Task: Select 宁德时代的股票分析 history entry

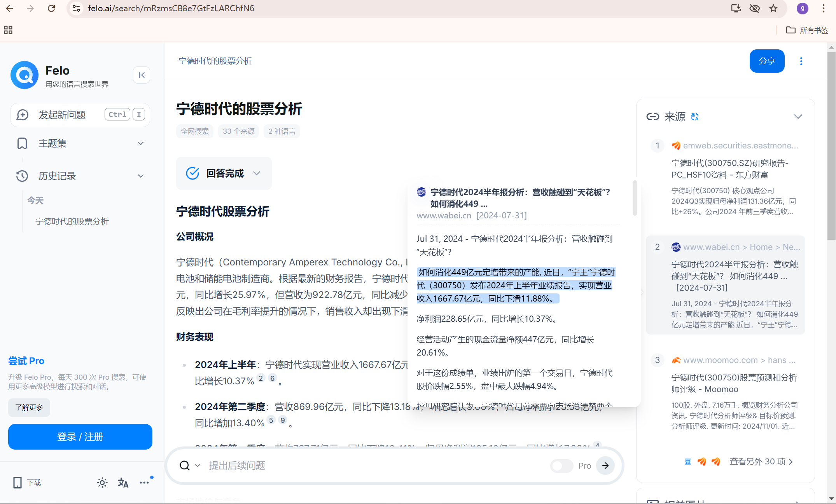Action: [x=72, y=221]
